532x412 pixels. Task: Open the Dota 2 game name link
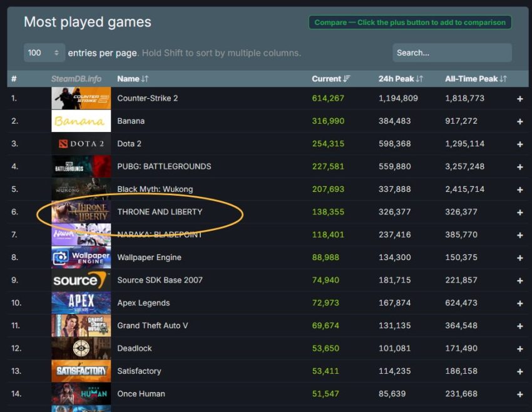(x=129, y=144)
